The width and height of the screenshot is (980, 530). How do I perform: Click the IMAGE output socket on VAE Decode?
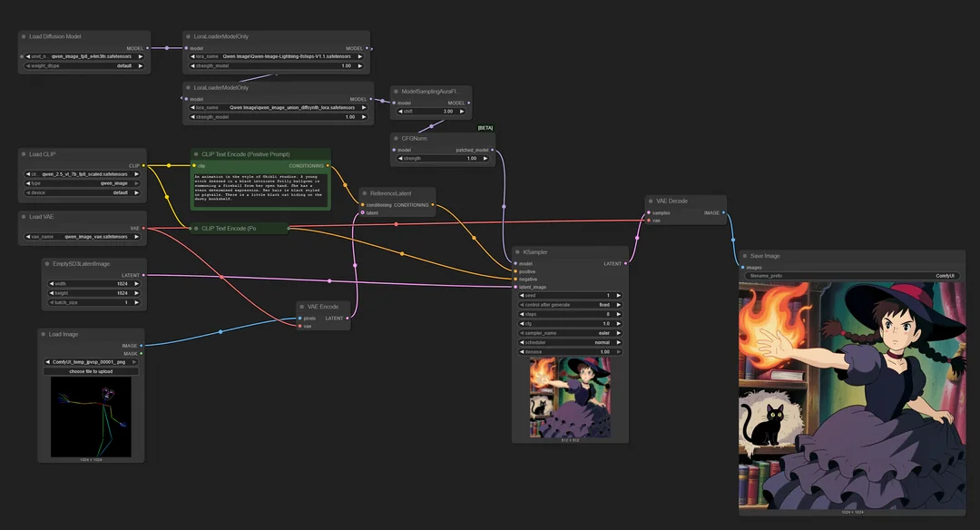724,212
